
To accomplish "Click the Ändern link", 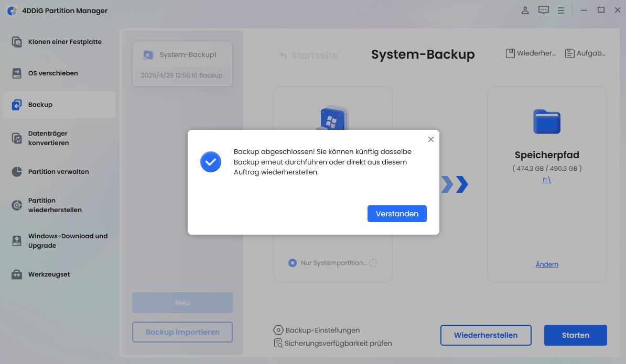I will [x=547, y=264].
